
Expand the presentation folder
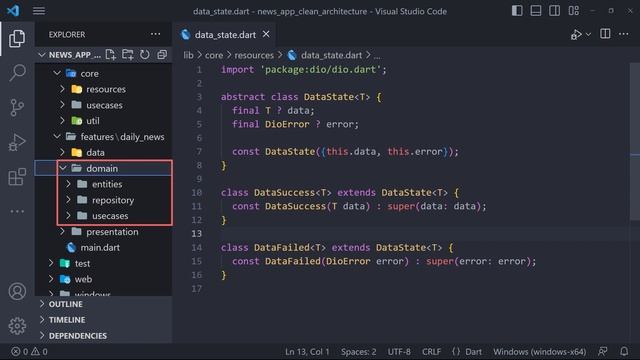tap(62, 231)
